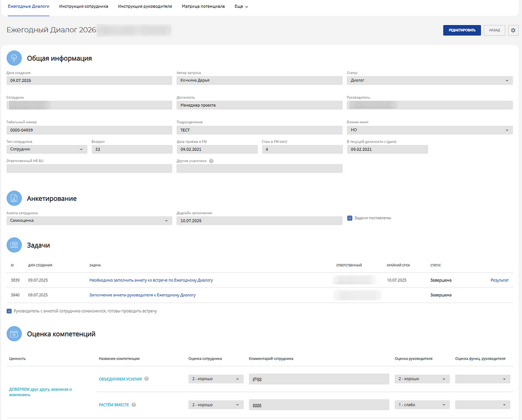Open the Анкета сотрудника dropdown
This screenshot has width=522, height=420.
89,221
